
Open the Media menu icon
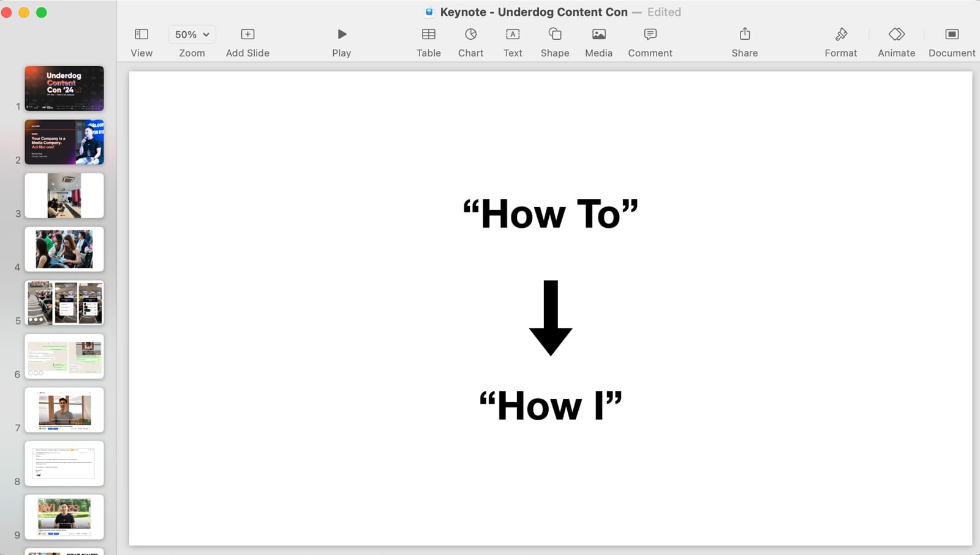599,34
